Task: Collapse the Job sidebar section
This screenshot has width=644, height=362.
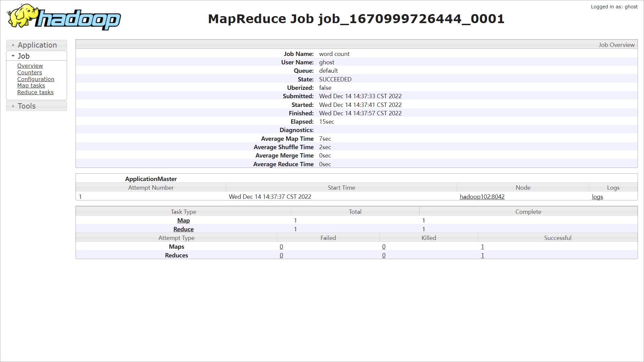Action: 23,56
